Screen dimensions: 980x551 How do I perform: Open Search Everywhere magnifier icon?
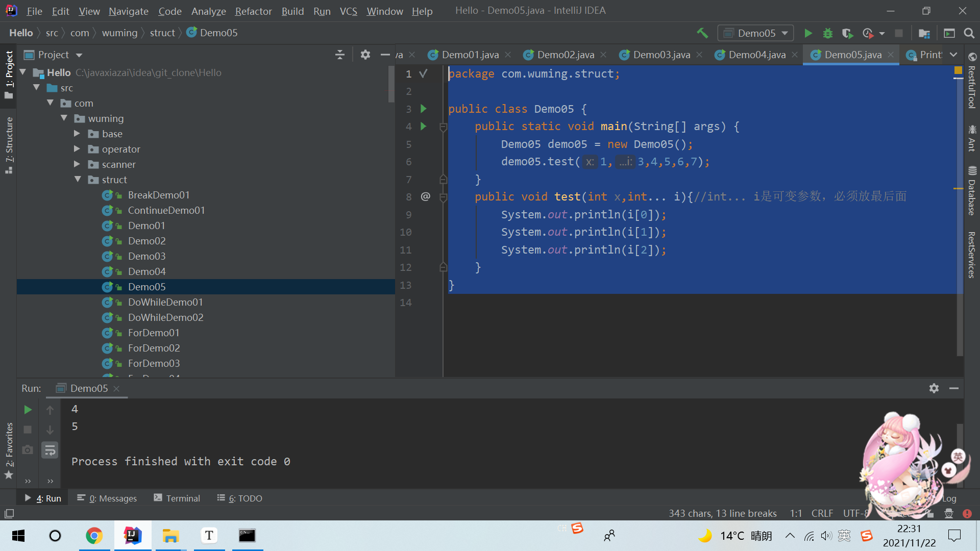[x=969, y=33]
